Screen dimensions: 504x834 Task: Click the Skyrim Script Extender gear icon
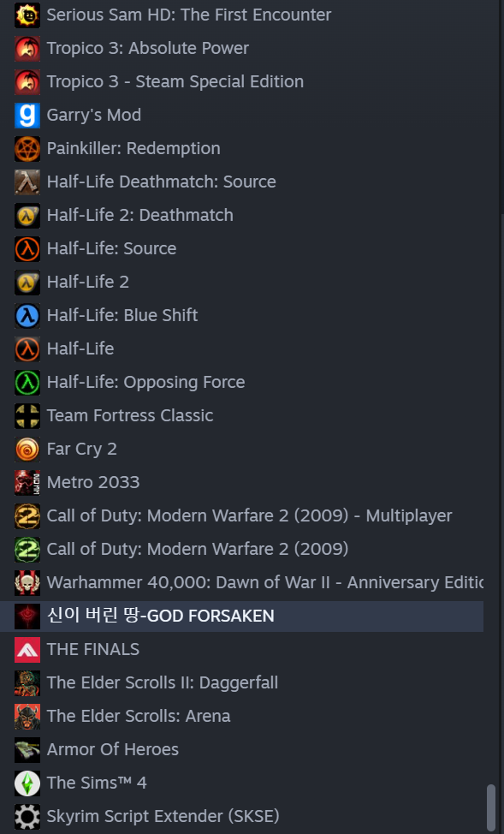[x=27, y=817]
